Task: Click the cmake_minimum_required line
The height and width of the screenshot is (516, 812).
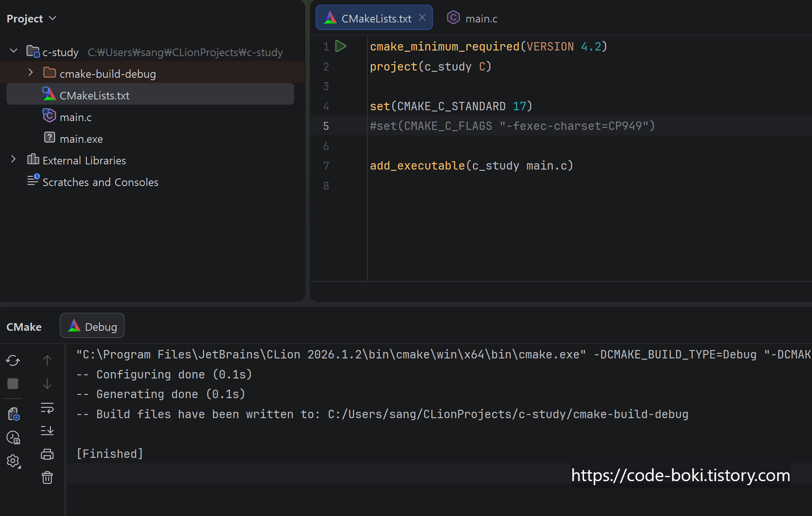Action: click(x=488, y=47)
